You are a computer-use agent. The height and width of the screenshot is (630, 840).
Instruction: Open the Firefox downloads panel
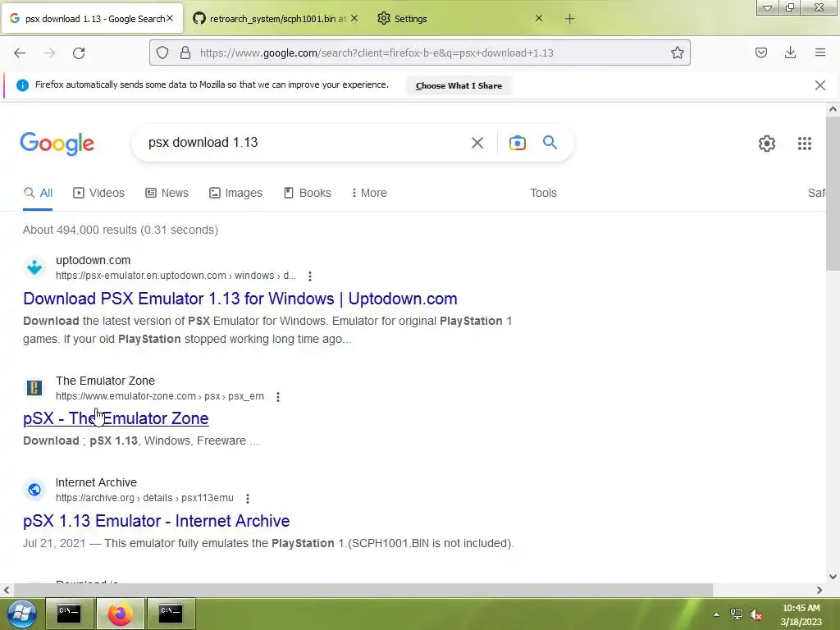(790, 52)
